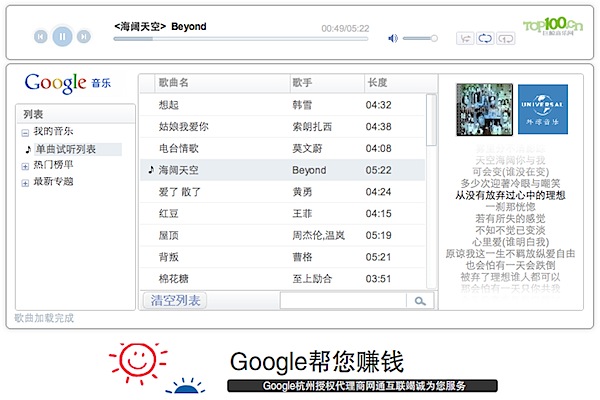Image resolution: width=600 pixels, height=400 pixels.
Task: Open the album cover thumbnail
Action: click(484, 109)
